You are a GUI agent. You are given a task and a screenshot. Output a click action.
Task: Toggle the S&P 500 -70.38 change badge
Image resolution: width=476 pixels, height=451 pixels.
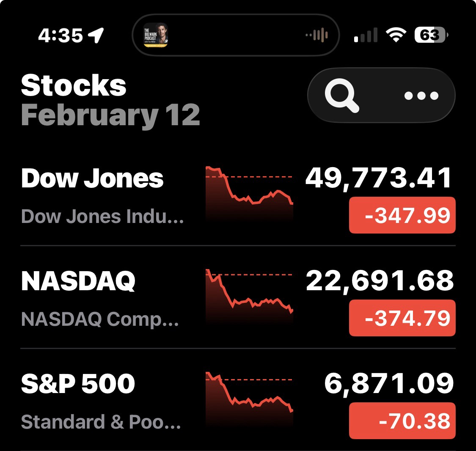[402, 421]
